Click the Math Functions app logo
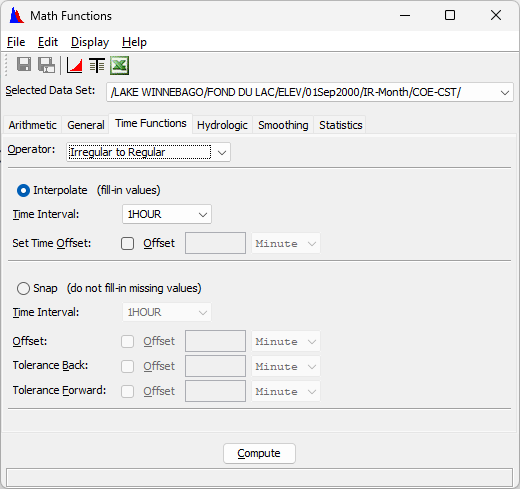Screen dimensions: 520x489 [x=17, y=15]
